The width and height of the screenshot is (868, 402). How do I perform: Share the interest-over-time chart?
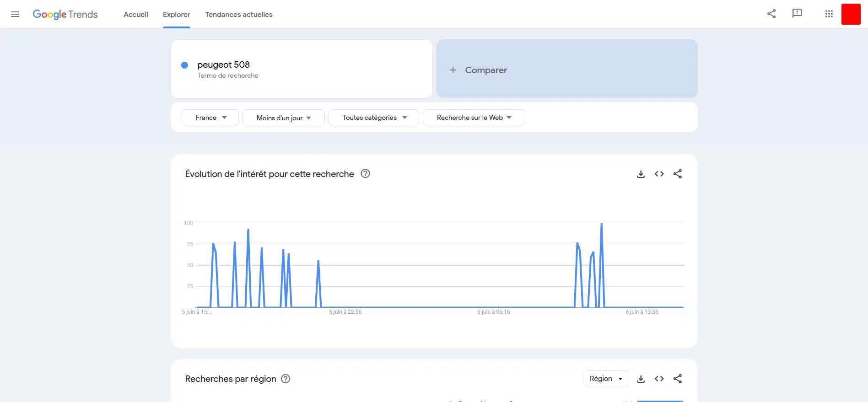click(678, 174)
